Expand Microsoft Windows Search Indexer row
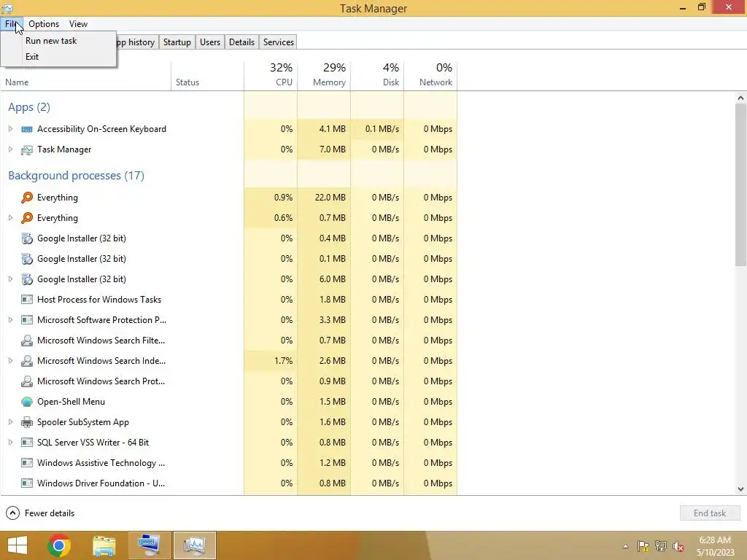747x560 pixels. [x=10, y=361]
